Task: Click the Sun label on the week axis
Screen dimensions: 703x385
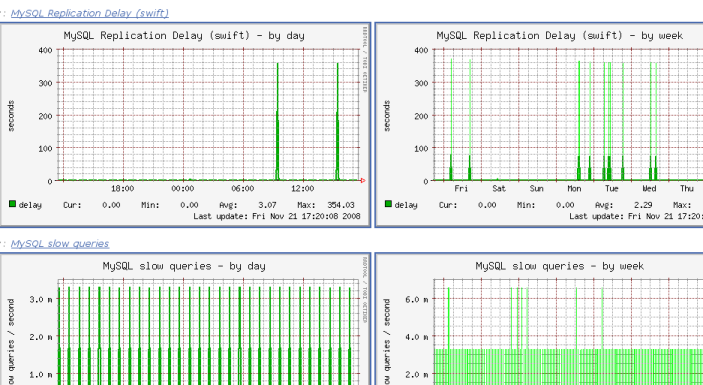Action: [536, 189]
